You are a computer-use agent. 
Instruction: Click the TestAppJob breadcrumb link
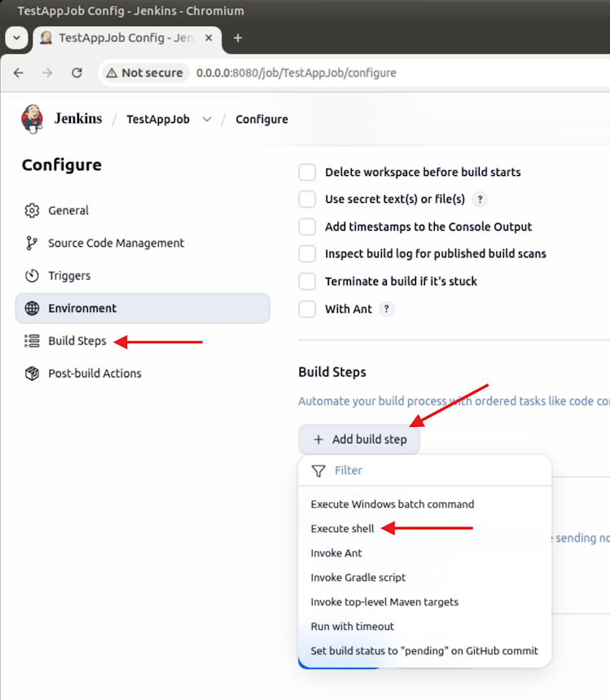158,119
